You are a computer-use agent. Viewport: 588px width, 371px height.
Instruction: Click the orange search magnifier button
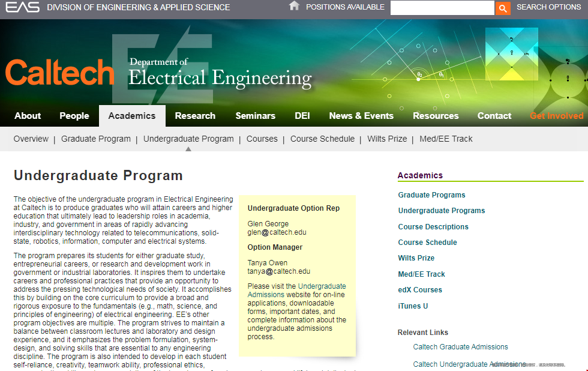coord(503,8)
